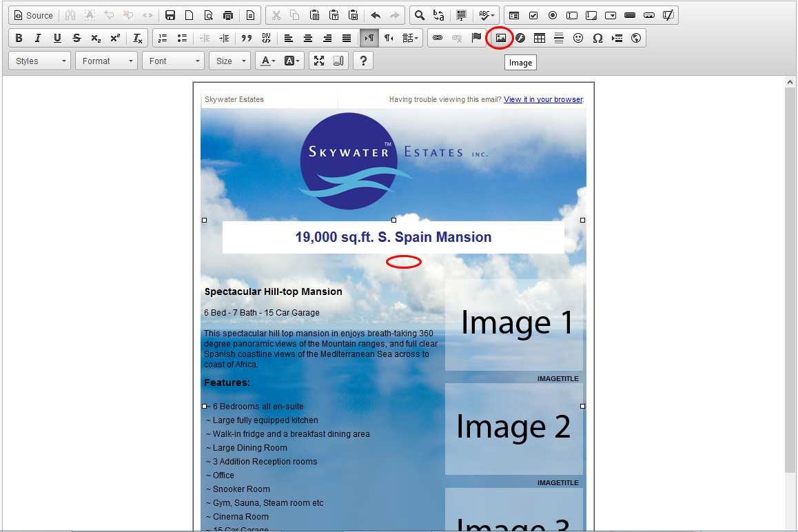Insert a Checkbox form field
The image size is (798, 532).
pyautogui.click(x=533, y=15)
